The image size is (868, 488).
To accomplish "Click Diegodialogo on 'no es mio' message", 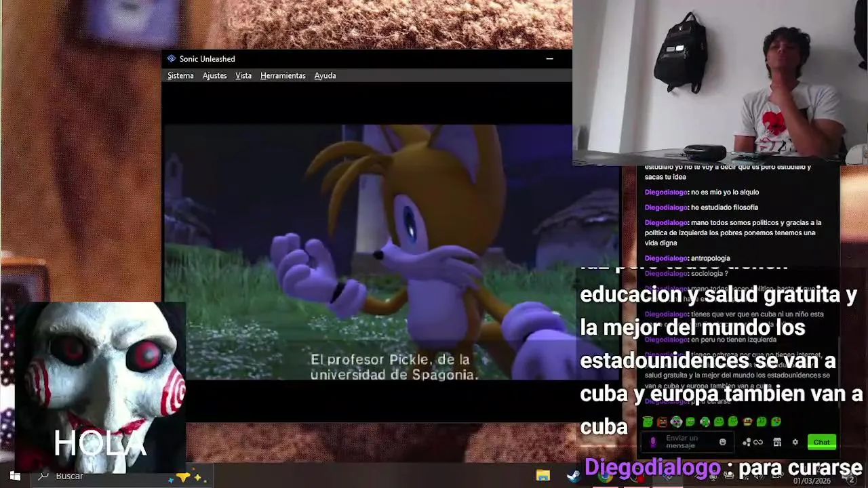I will pyautogui.click(x=666, y=192).
